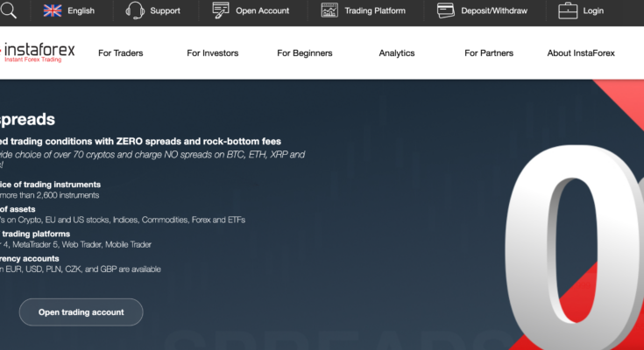Open the Deposit/Withdraw text link
Image resolution: width=644 pixels, height=350 pixels.
(494, 10)
